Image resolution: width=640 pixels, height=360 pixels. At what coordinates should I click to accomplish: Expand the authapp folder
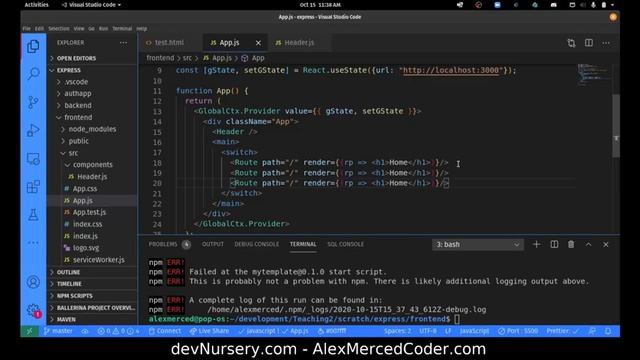pyautogui.click(x=92, y=93)
